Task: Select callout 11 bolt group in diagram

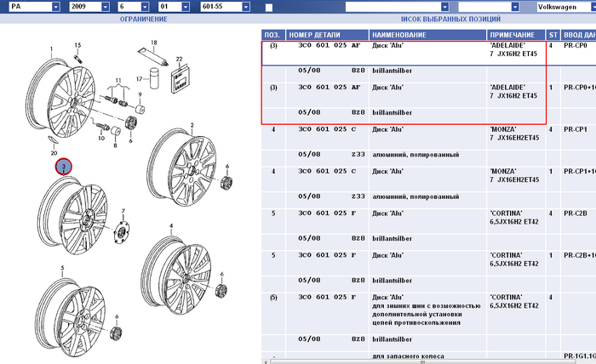Action: [x=118, y=81]
